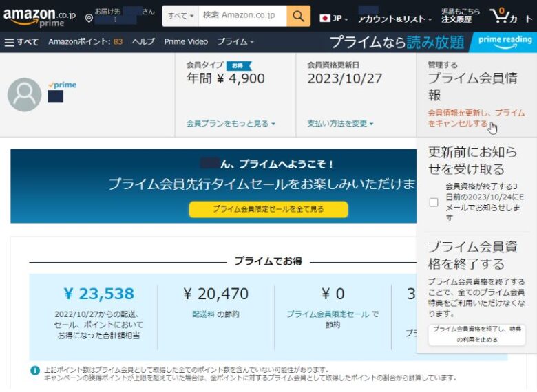Open the すべて search category dropdown
The height and width of the screenshot is (392, 537).
click(180, 16)
